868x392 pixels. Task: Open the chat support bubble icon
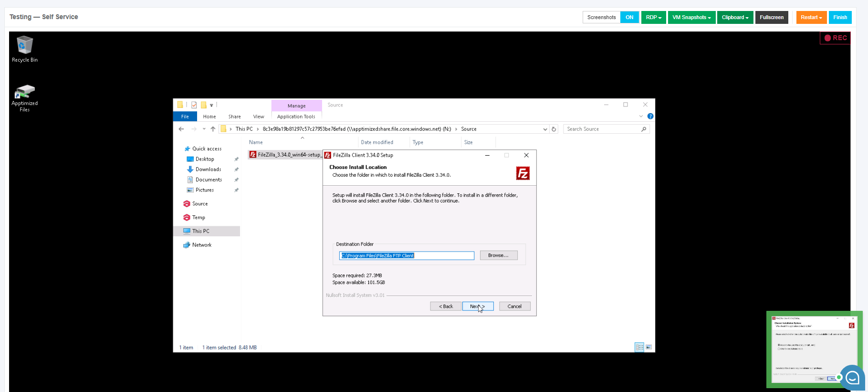pos(852,378)
